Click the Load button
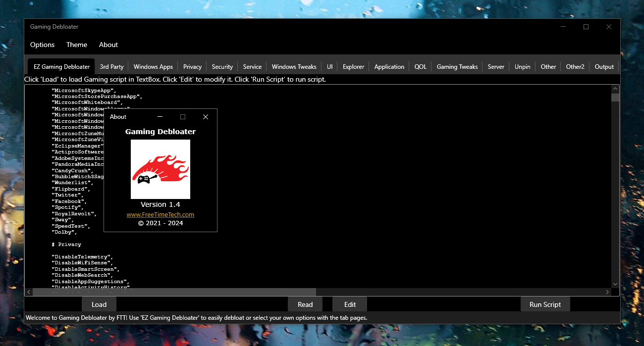The height and width of the screenshot is (346, 644). click(x=99, y=304)
